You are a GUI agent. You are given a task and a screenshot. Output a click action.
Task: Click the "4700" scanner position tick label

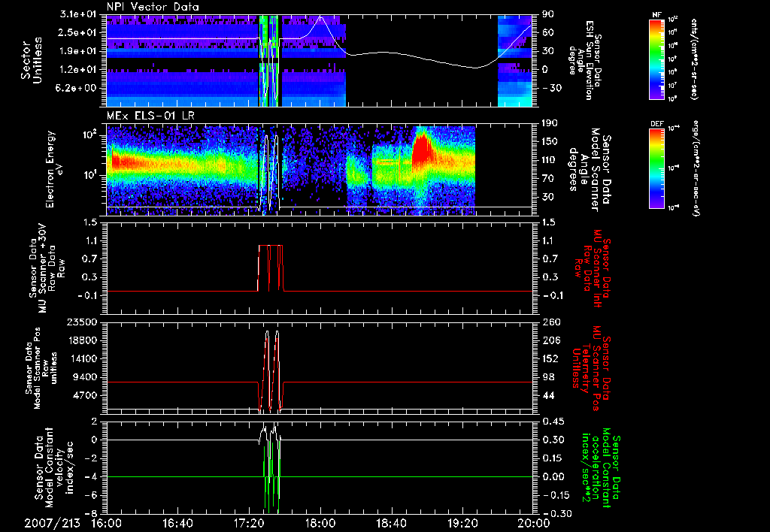(x=86, y=395)
